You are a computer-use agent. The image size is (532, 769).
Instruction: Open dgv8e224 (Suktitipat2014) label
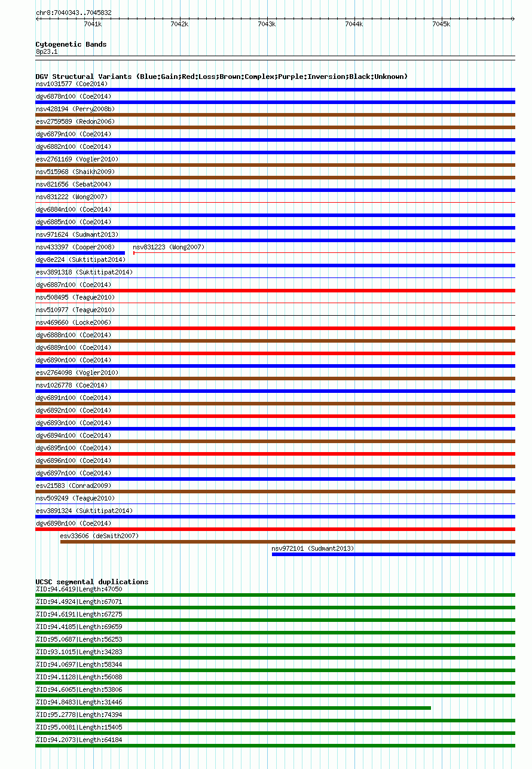click(x=81, y=260)
